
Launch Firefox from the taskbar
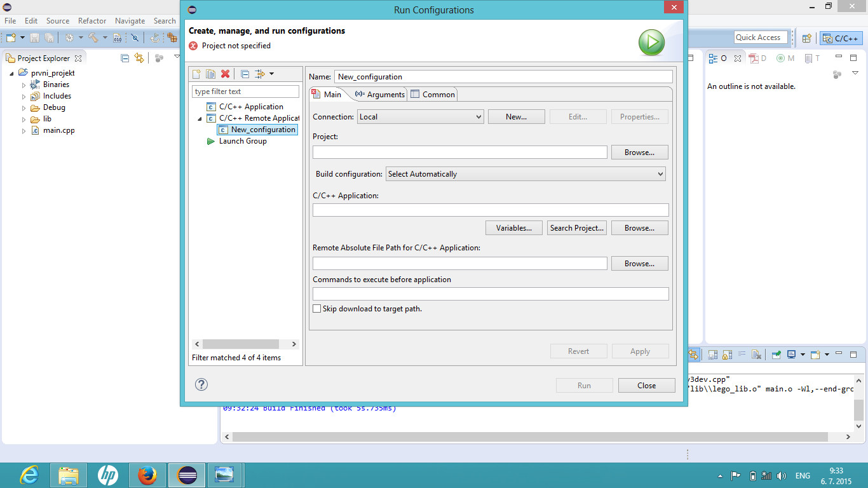tap(147, 475)
